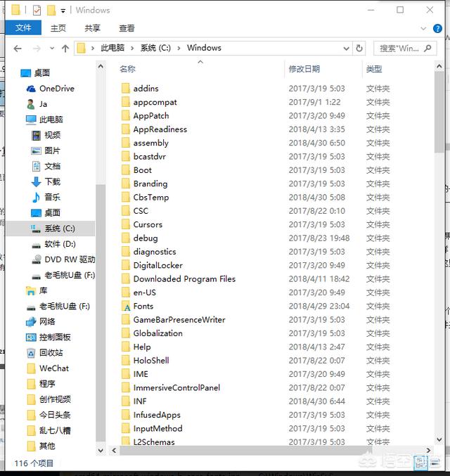This screenshot has width=450, height=476.
Task: Select 此电脑 in the address breadcrumb
Action: click(x=112, y=48)
